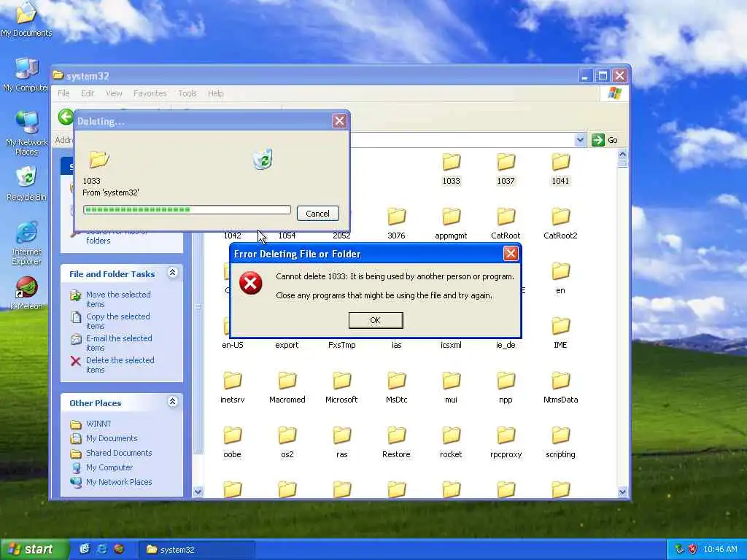Go to My Computer in Other Places
Screen dimensions: 747x560
[x=109, y=468]
